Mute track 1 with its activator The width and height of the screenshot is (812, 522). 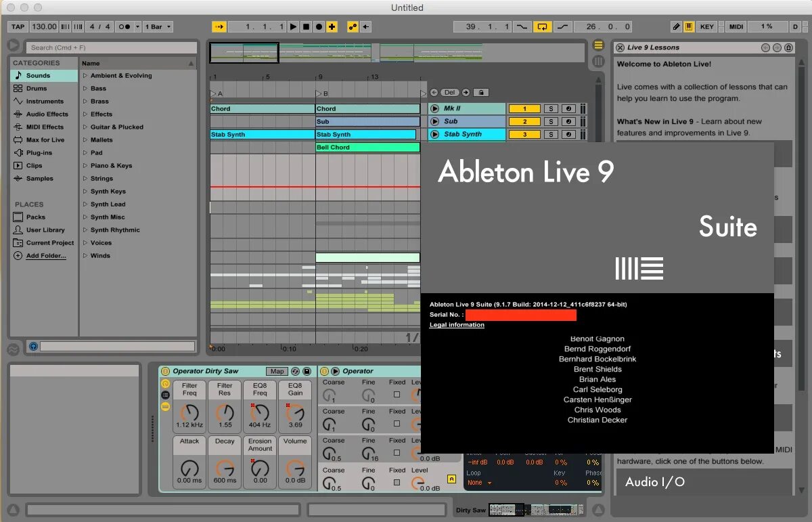point(526,108)
